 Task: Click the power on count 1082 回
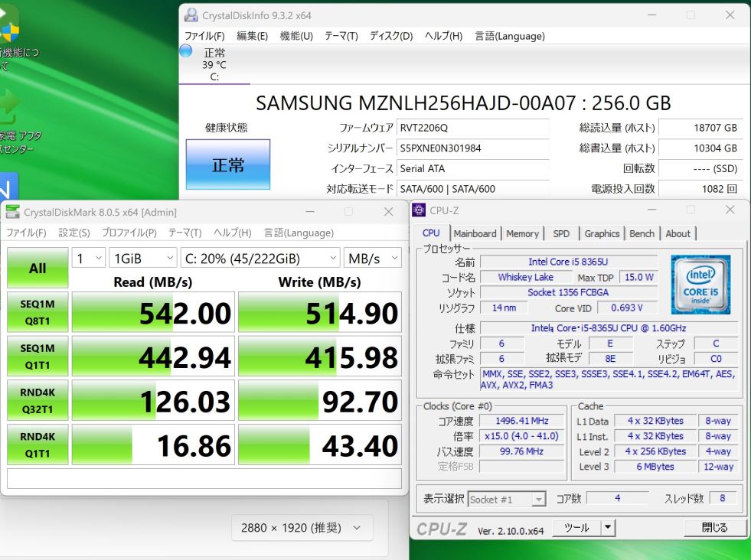coord(700,189)
